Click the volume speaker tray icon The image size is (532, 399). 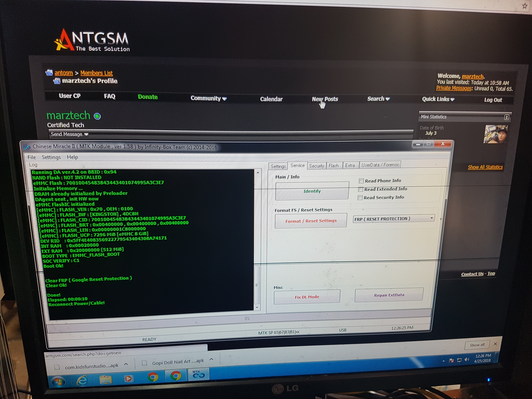(x=467, y=360)
